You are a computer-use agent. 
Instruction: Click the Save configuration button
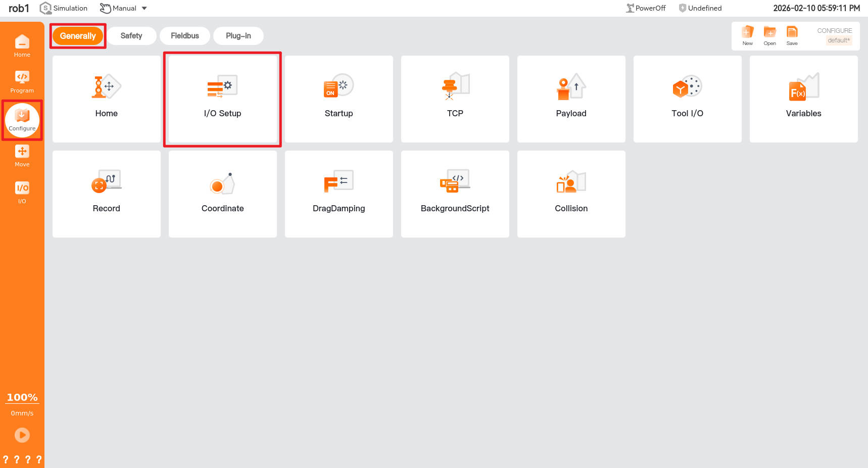792,35
